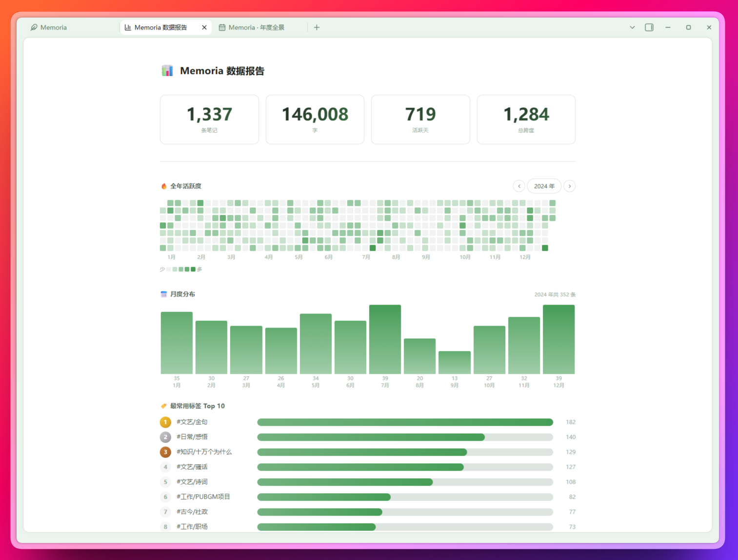The image size is (738, 560).
Task: Click the rank 5 badge
Action: coord(165,482)
